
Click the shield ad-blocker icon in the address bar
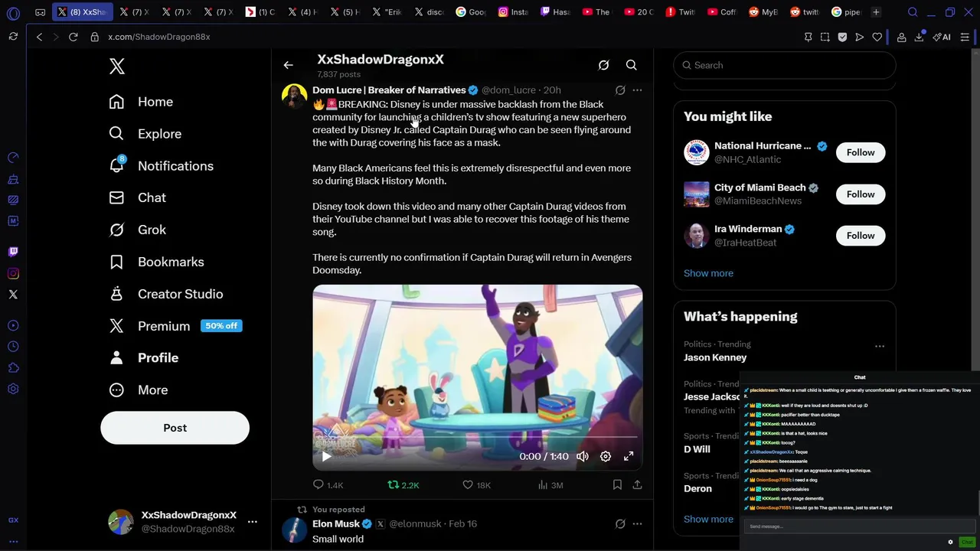pos(842,37)
